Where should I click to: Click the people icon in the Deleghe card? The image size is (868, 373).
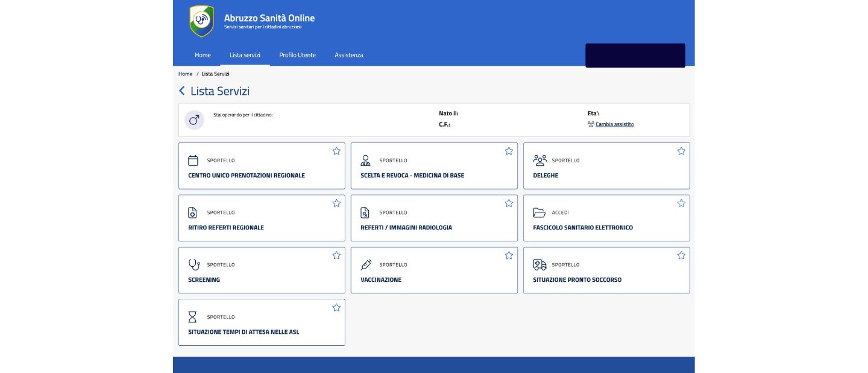click(x=539, y=161)
